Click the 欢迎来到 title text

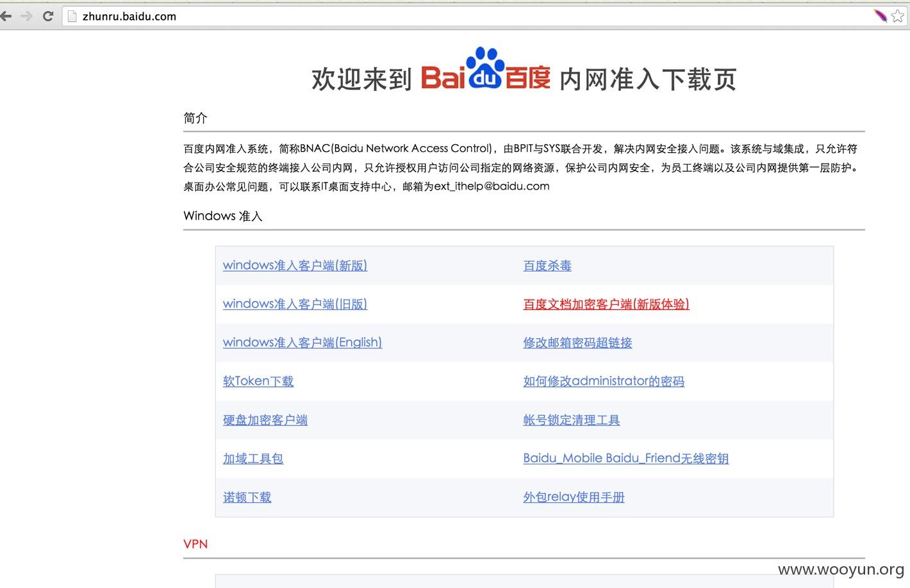point(361,79)
